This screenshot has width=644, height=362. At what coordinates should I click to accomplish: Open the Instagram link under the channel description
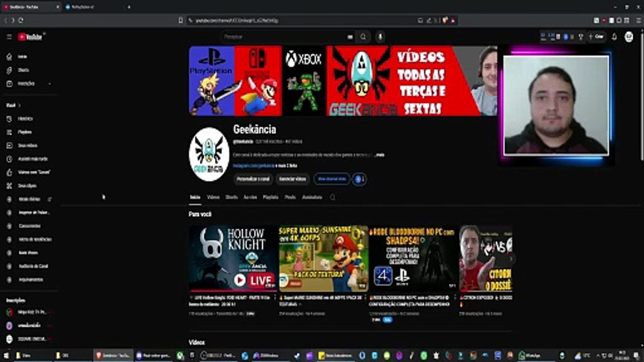click(x=254, y=165)
